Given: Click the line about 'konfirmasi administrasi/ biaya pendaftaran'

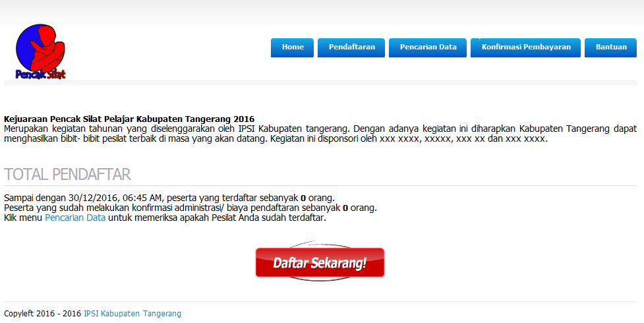Looking at the screenshot, I should 190,208.
